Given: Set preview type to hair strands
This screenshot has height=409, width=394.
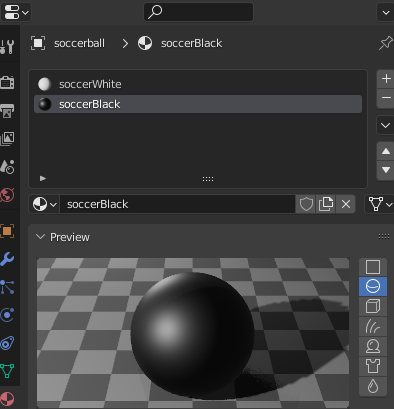Looking at the screenshot, I should click(x=373, y=326).
